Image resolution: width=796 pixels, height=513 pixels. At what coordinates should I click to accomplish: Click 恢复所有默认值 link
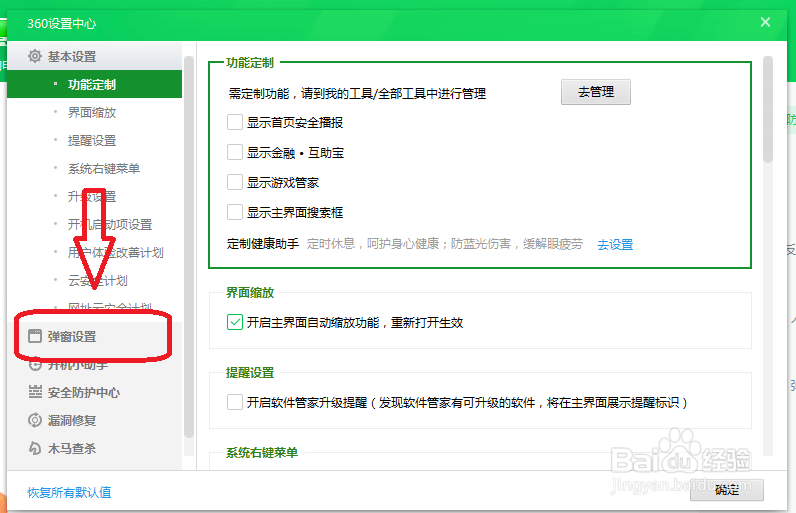pyautogui.click(x=69, y=492)
